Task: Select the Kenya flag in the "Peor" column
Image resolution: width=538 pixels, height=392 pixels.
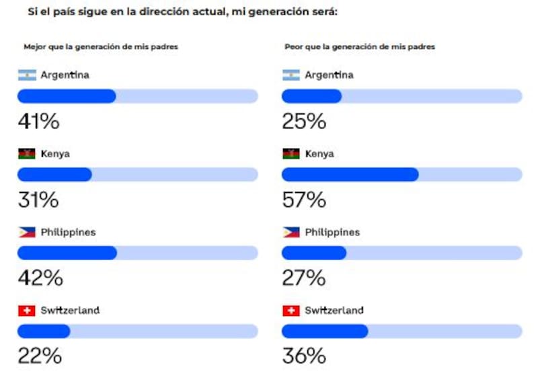Action: click(x=291, y=154)
